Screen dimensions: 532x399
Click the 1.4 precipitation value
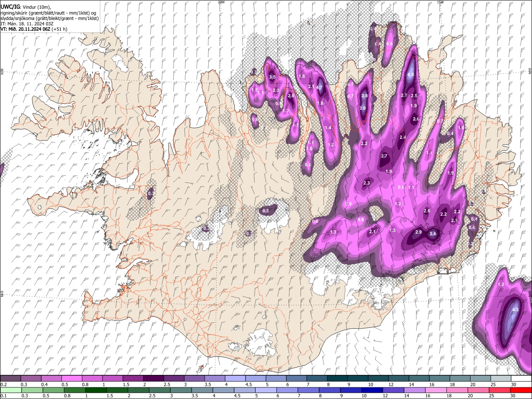pyautogui.click(x=328, y=128)
